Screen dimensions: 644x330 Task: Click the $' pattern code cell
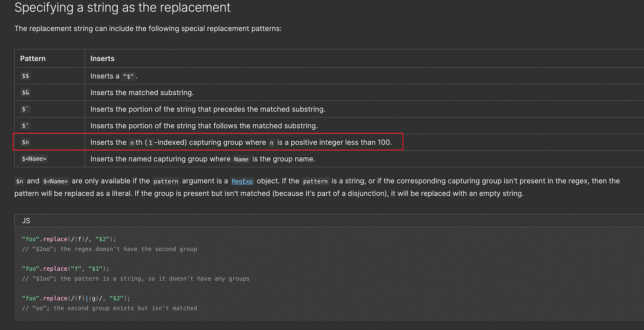(25, 126)
